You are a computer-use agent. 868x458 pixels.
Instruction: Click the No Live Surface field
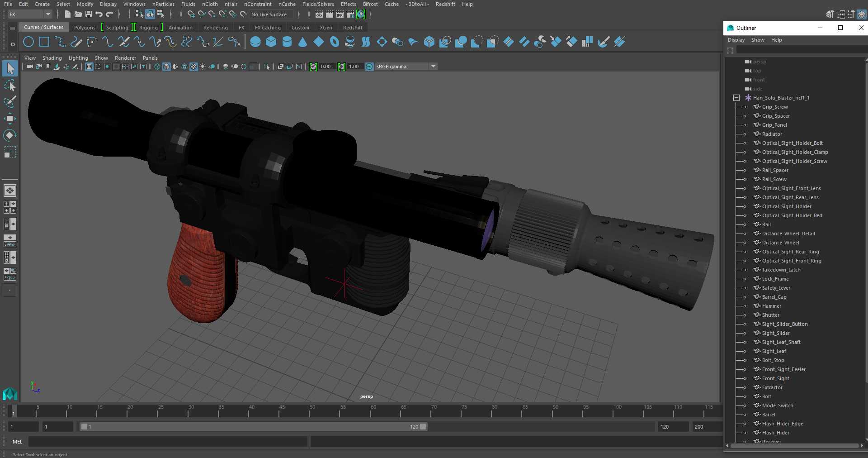coord(272,14)
